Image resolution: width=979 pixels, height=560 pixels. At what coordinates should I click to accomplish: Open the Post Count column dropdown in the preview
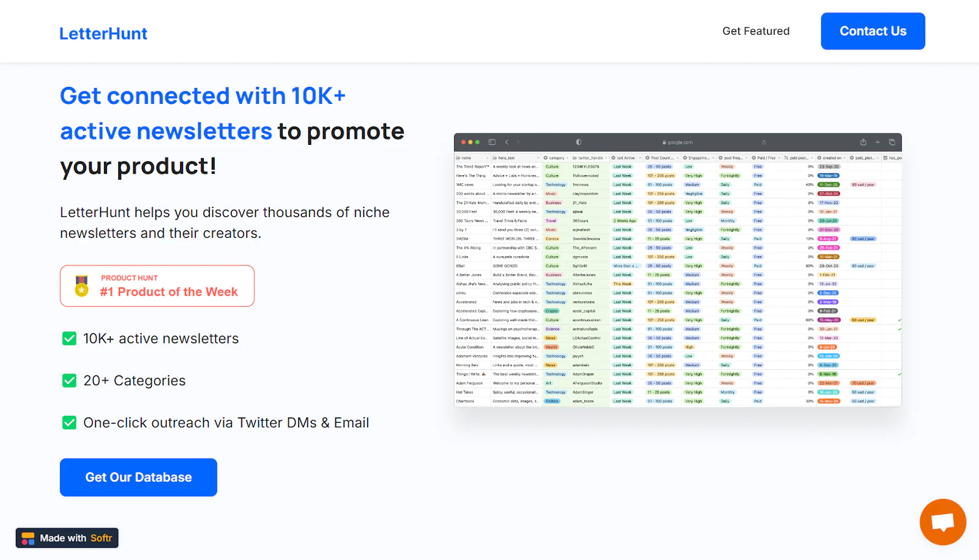pos(678,158)
